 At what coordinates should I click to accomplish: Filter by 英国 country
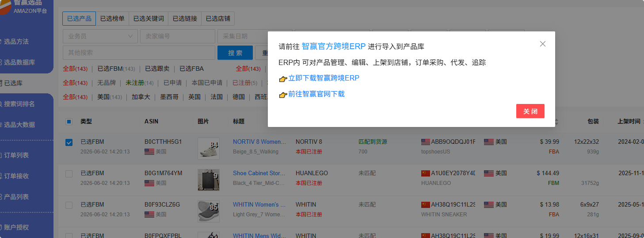194,97
